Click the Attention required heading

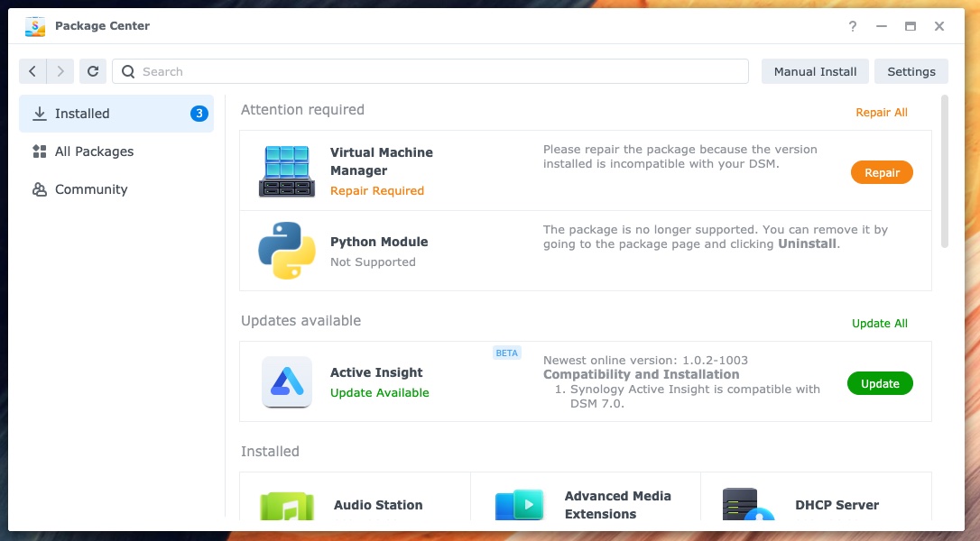(x=302, y=109)
